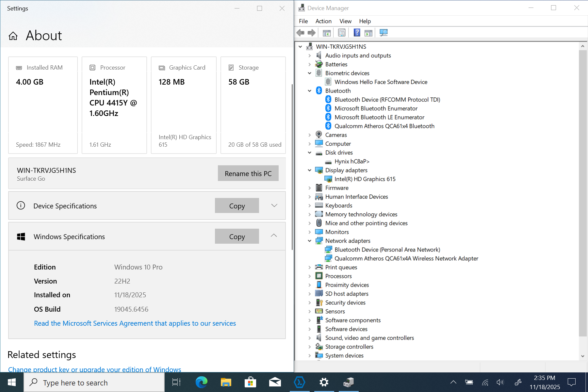Viewport: 588px width, 392px height.
Task: Open Microsoft Edge from the taskbar
Action: point(201,382)
